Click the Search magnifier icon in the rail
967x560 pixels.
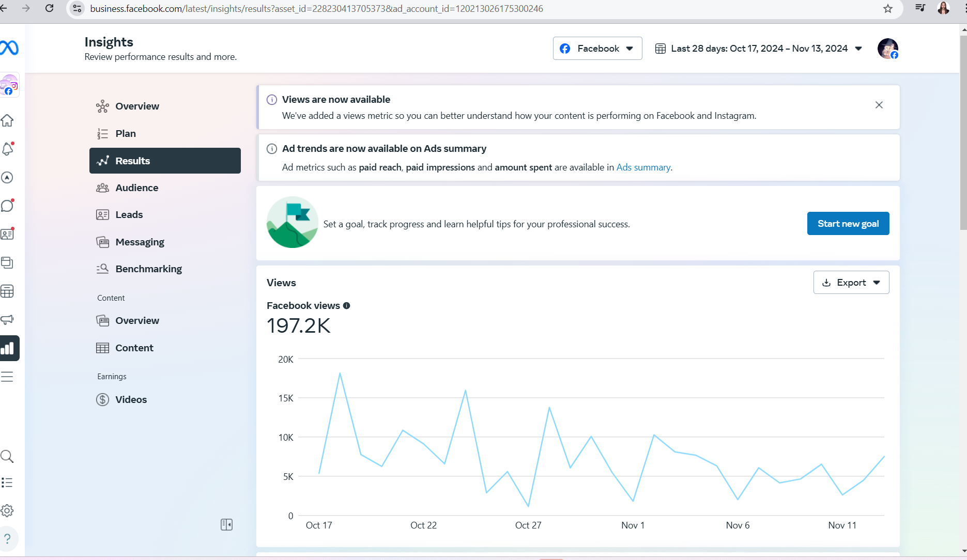tap(7, 456)
